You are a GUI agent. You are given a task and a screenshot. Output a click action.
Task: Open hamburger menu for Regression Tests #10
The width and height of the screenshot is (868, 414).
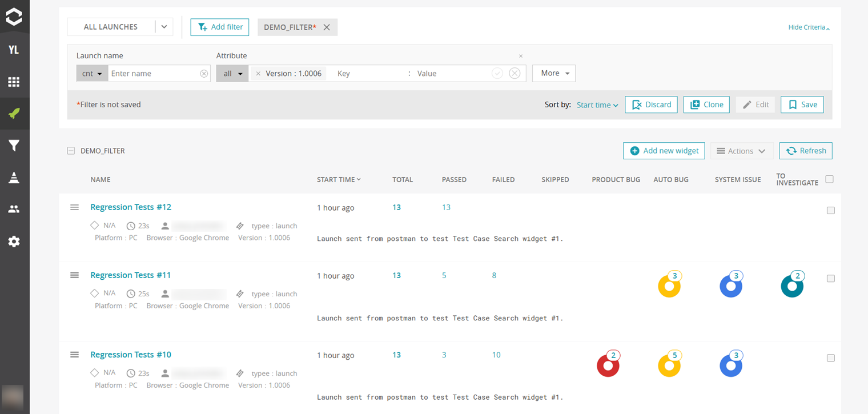[x=74, y=355]
